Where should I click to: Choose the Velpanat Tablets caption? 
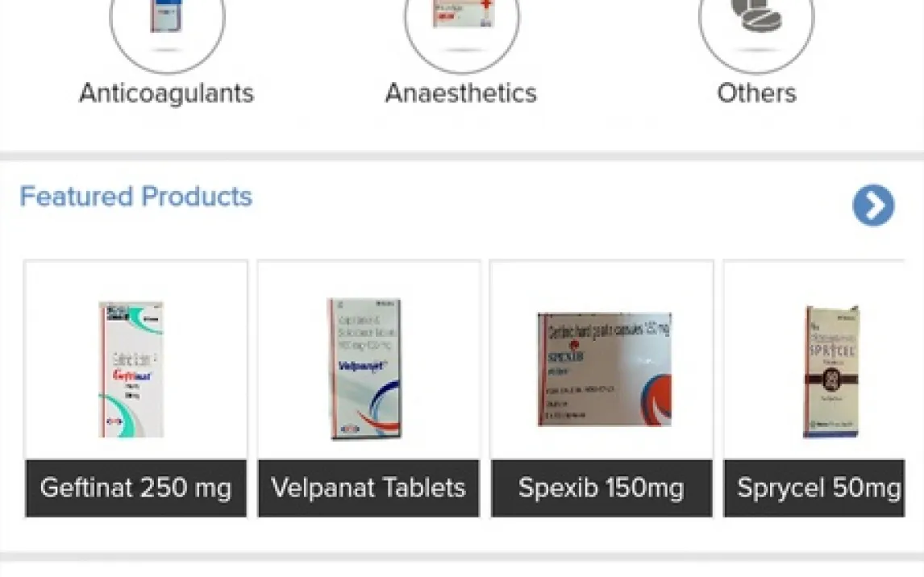coord(368,488)
